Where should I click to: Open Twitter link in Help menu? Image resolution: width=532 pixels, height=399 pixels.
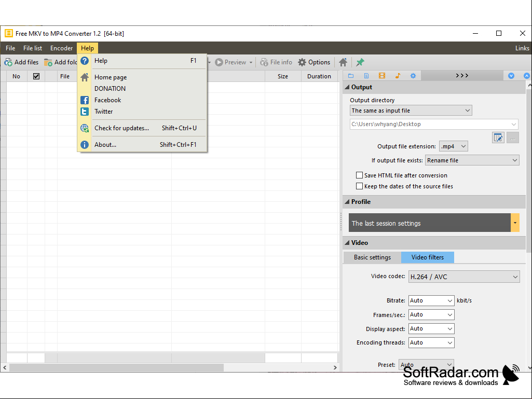(x=143, y=112)
